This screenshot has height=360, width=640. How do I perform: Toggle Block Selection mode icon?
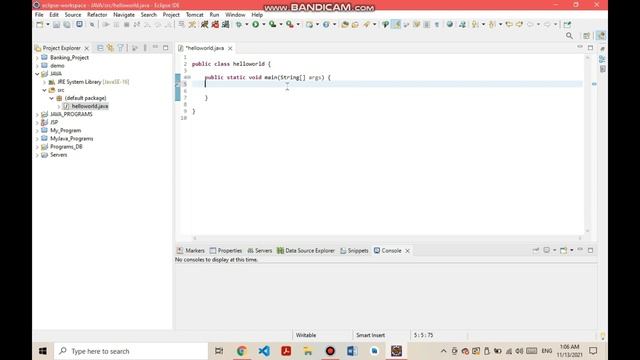coord(427,24)
